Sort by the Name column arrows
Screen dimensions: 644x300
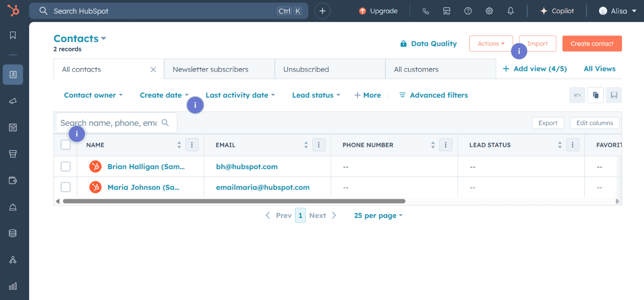(179, 145)
